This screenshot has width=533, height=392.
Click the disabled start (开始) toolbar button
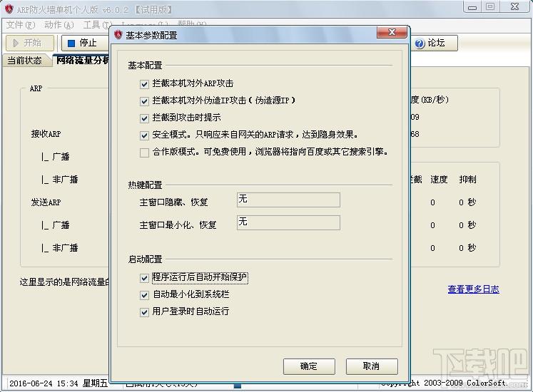click(28, 43)
